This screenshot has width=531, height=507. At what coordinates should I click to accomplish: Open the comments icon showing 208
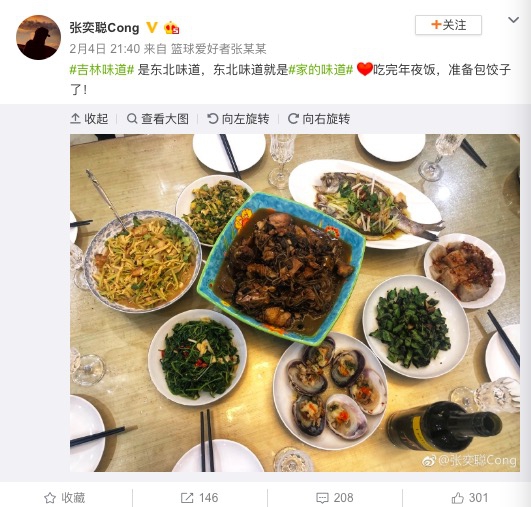(335, 498)
